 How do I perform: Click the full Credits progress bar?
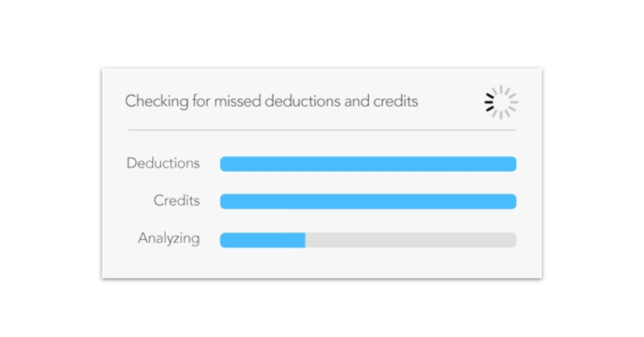click(368, 202)
